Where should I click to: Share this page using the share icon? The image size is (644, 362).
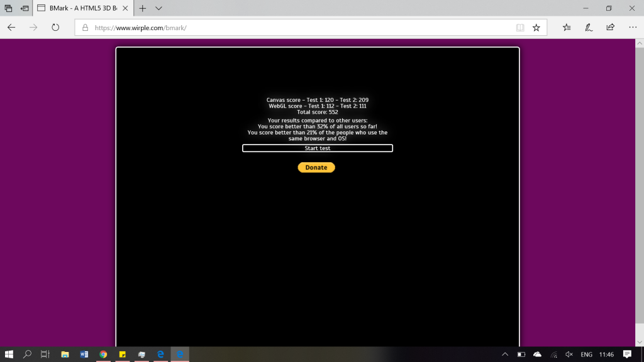coord(610,28)
